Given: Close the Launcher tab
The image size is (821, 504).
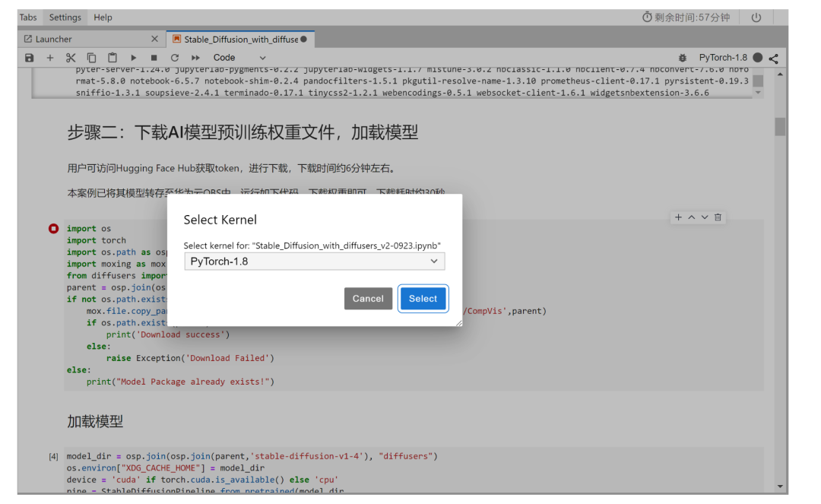Looking at the screenshot, I should point(154,40).
